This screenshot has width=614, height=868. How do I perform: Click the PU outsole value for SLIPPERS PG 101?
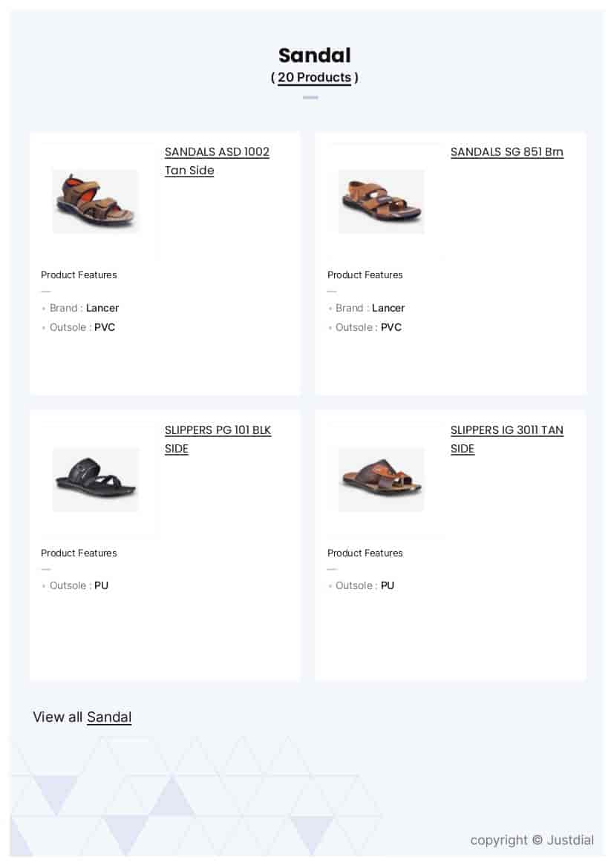[101, 585]
